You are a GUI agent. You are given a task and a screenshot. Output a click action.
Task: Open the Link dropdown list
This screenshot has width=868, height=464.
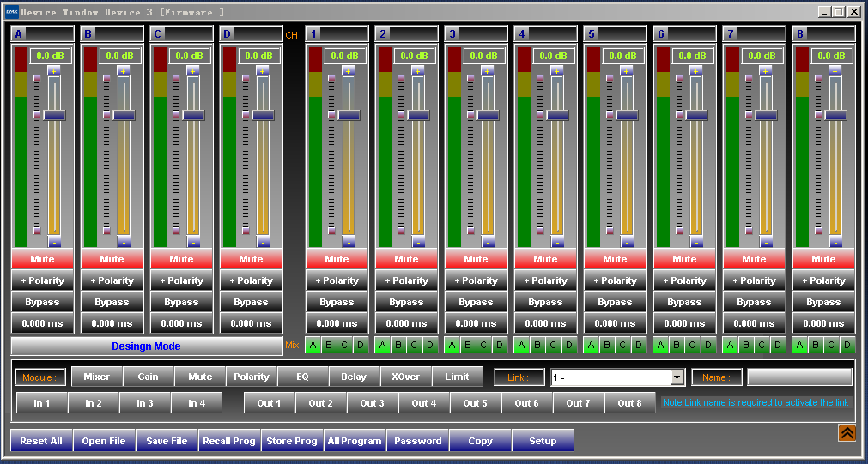click(677, 377)
